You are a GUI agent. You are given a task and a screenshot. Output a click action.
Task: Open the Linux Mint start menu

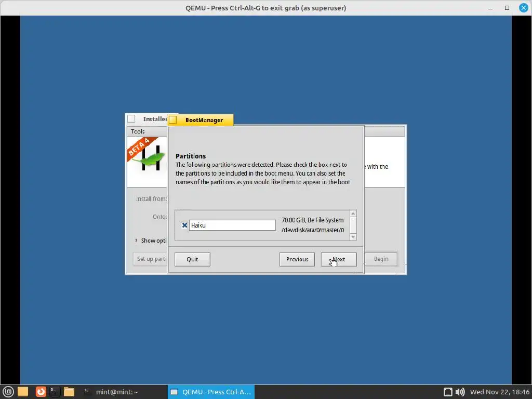[x=8, y=392]
